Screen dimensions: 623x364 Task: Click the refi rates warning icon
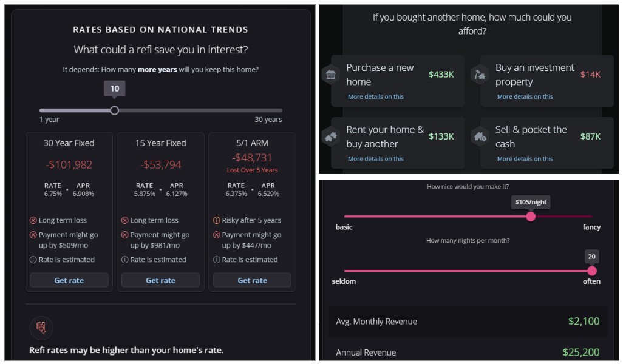pyautogui.click(x=41, y=328)
